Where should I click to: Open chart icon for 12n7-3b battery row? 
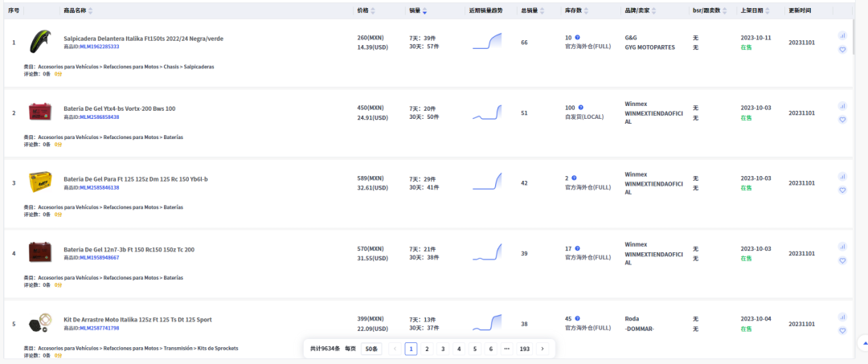pos(842,246)
